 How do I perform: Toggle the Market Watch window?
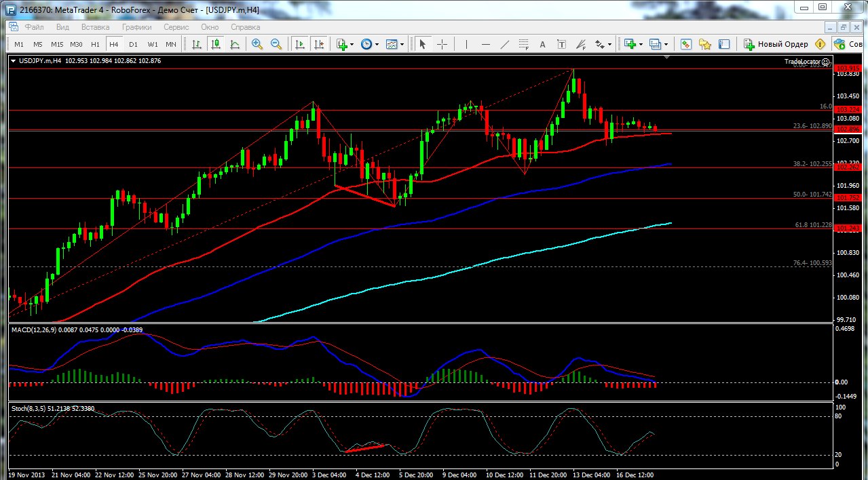click(x=686, y=44)
